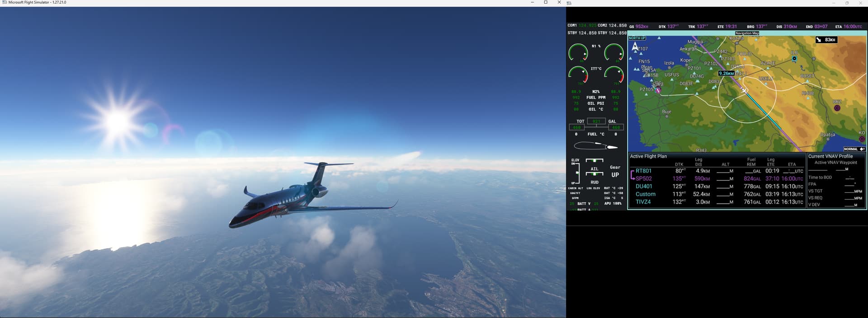Click the TIVZ4 waypoint entry

point(643,202)
